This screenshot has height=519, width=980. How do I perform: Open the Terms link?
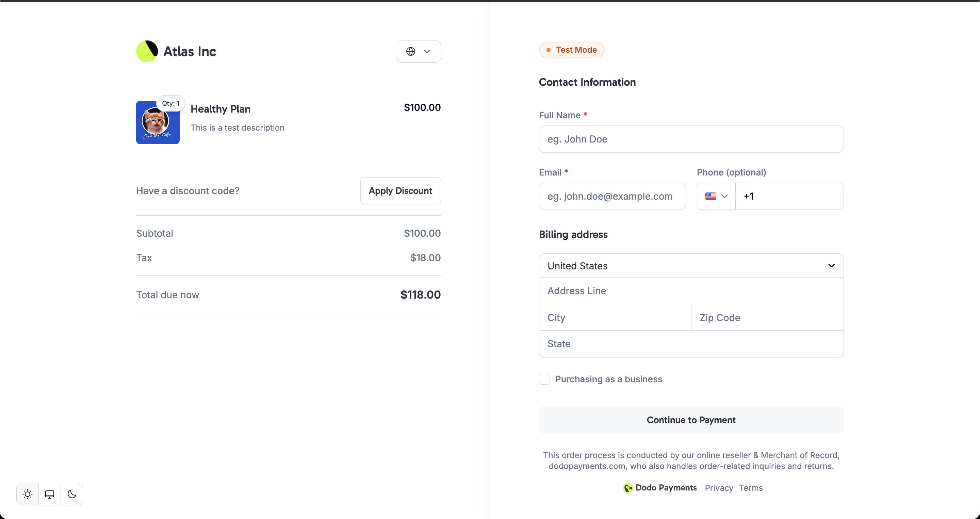[x=751, y=488]
